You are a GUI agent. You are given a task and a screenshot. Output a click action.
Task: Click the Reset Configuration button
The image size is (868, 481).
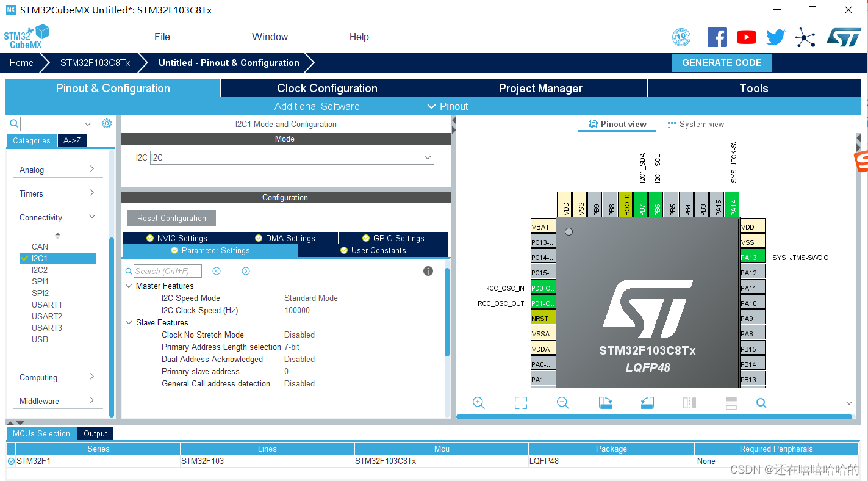click(171, 218)
